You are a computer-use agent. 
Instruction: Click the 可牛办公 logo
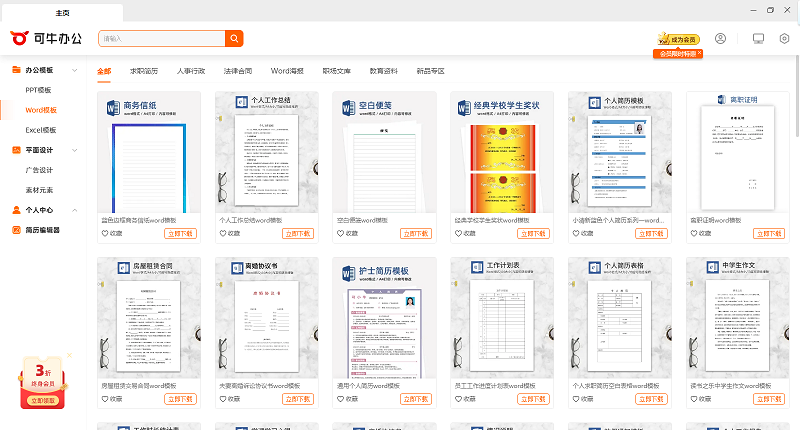46,39
